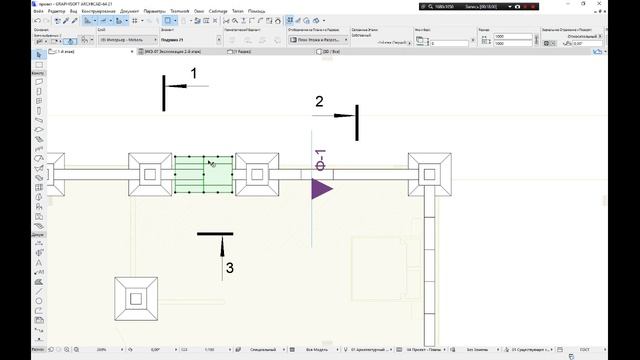Select the Label tool
640x360 pixels.
pos(39,272)
